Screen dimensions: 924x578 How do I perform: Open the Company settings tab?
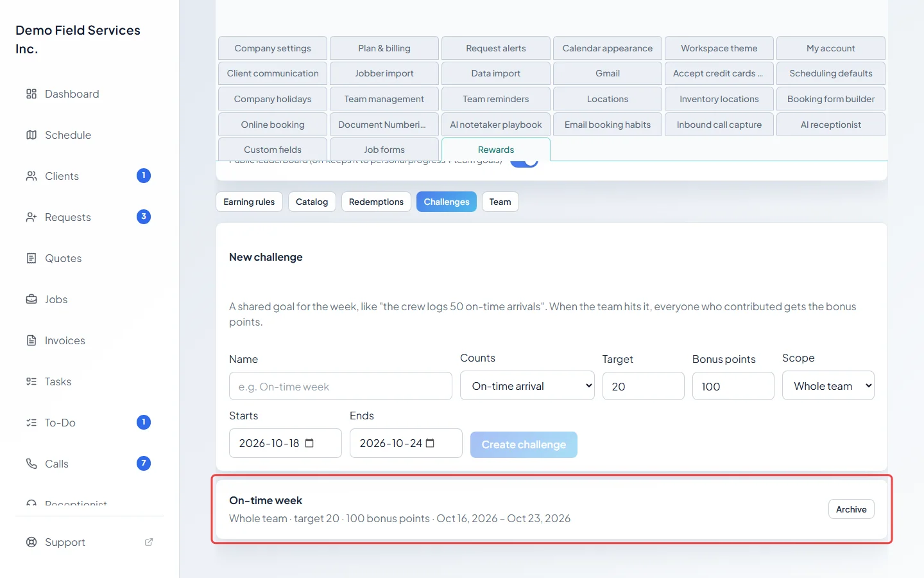(x=273, y=48)
